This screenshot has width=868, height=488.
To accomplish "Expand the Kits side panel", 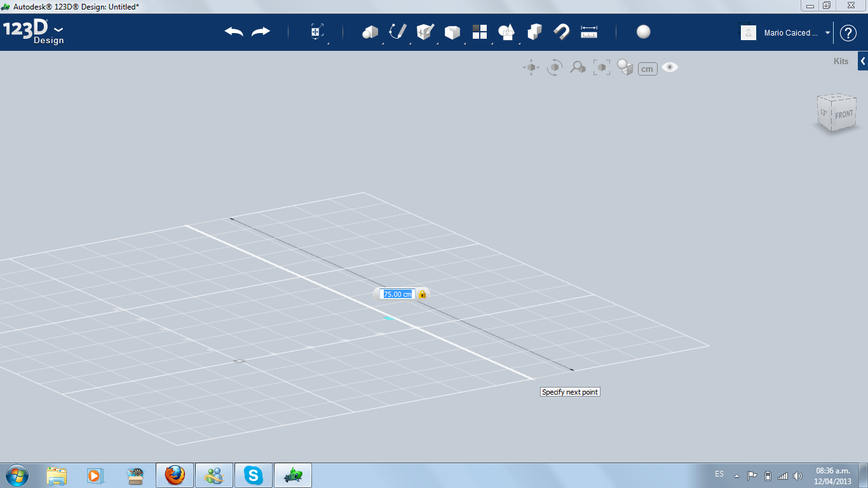I will click(863, 61).
